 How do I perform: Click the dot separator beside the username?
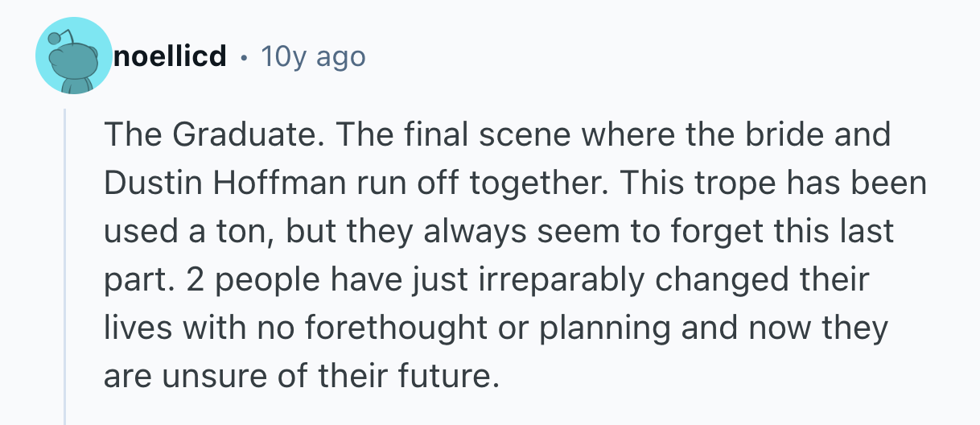click(x=243, y=57)
